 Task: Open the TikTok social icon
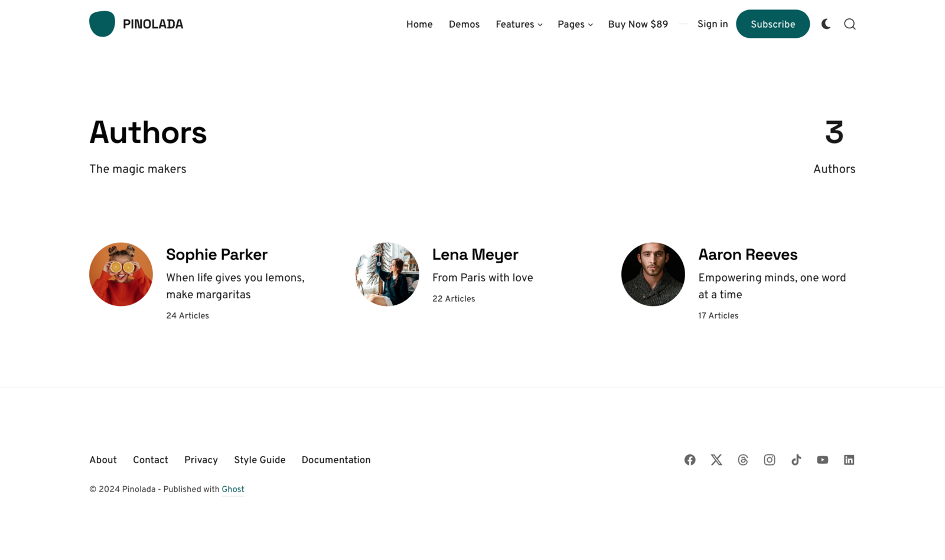796,460
